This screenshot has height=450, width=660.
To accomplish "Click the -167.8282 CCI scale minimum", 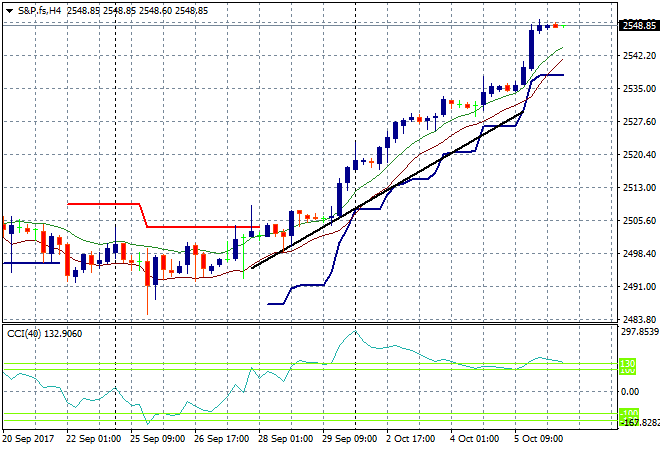I will point(639,422).
